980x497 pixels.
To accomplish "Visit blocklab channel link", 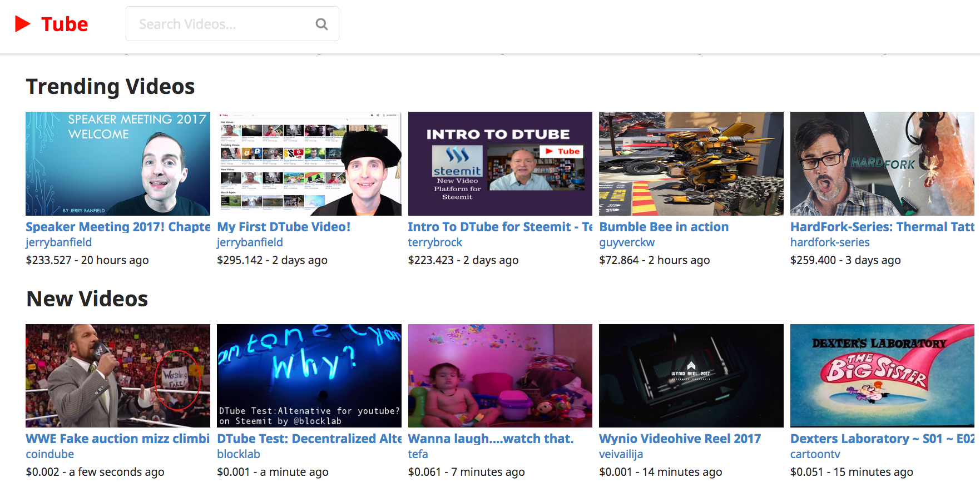I will click(239, 454).
